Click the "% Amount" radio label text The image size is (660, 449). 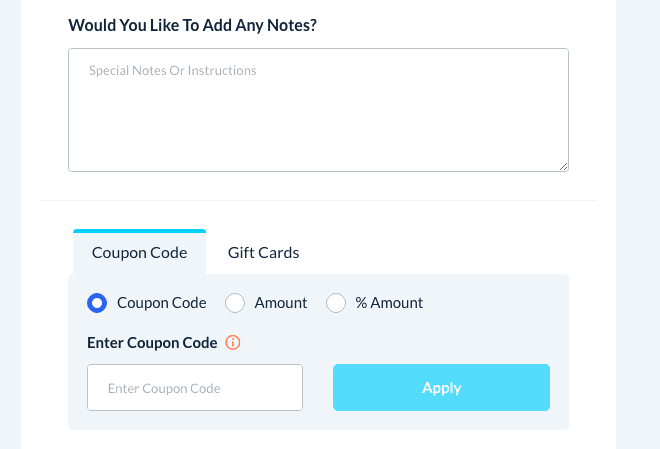pos(389,303)
